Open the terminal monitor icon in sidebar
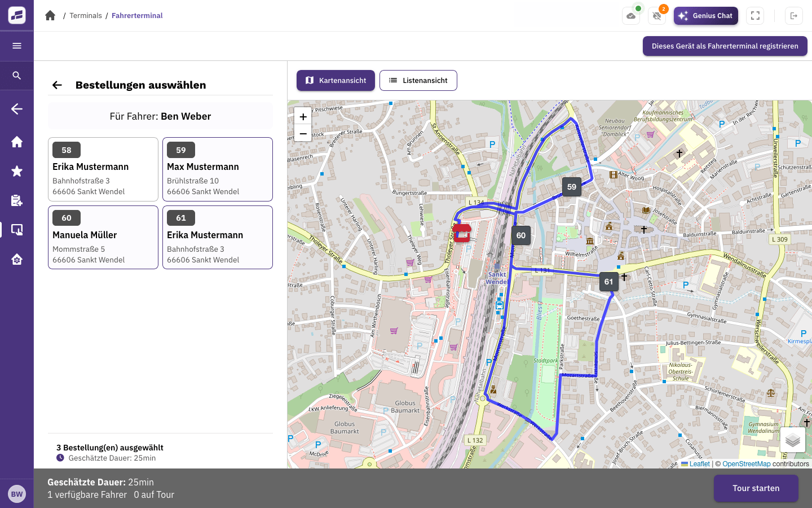The image size is (812, 508). pos(17,230)
